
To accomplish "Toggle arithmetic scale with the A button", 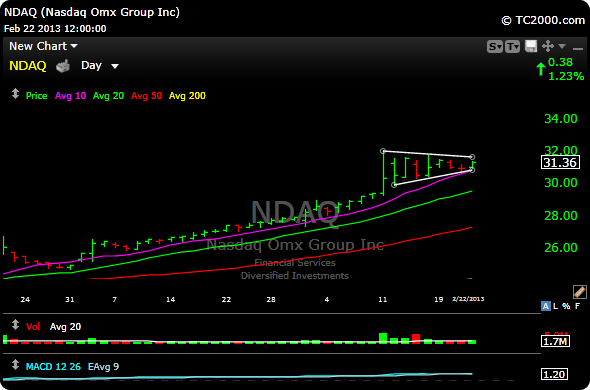I will pyautogui.click(x=546, y=306).
